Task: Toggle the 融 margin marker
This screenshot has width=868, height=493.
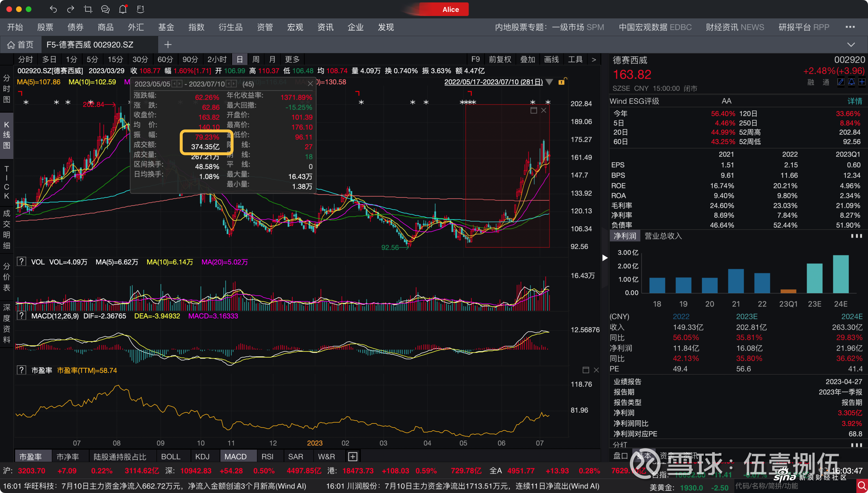Action: (811, 82)
